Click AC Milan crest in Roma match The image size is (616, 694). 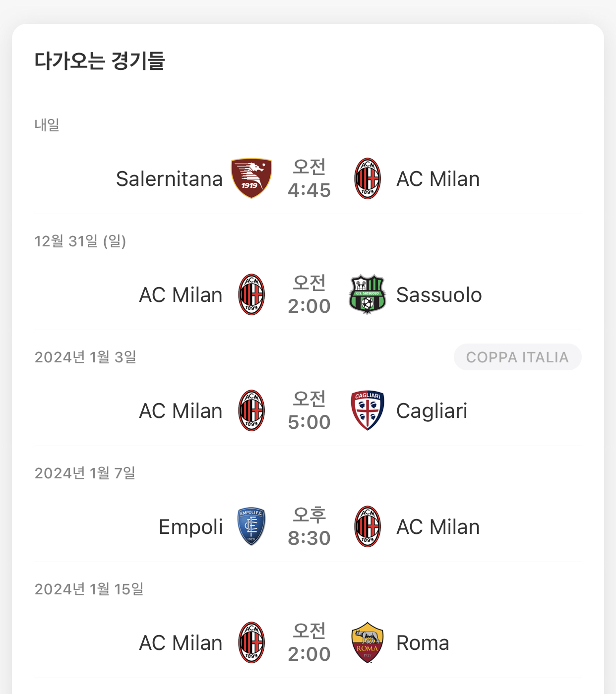251,642
